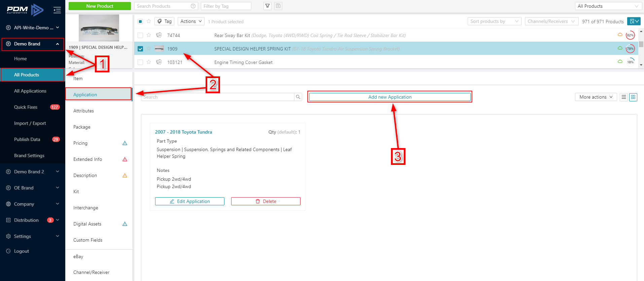Click the New Product button

click(100, 6)
